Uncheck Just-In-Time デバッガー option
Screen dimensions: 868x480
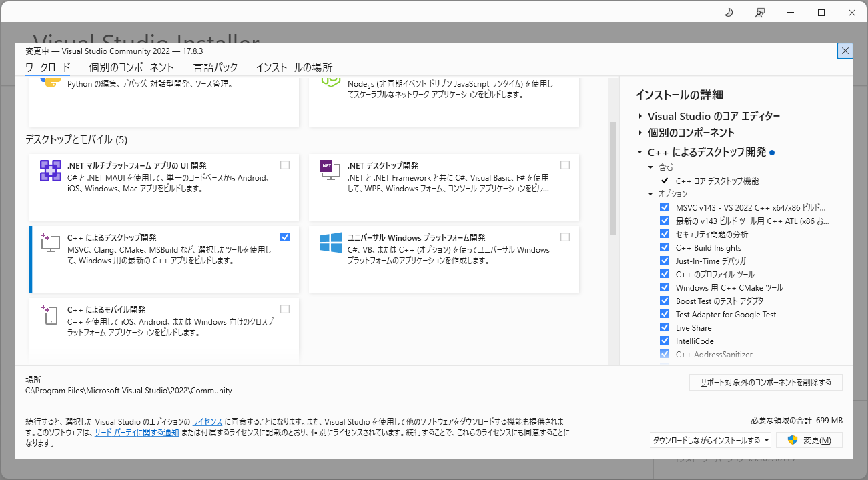coord(665,261)
